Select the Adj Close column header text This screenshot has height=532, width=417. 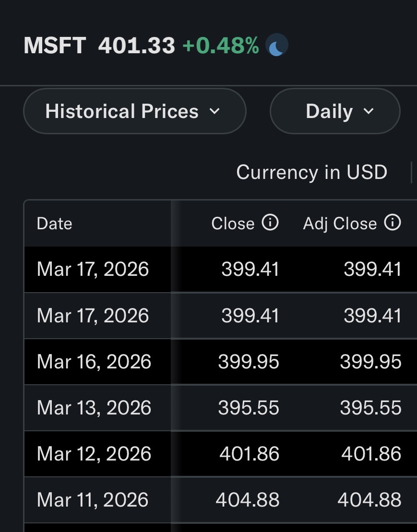[340, 224]
